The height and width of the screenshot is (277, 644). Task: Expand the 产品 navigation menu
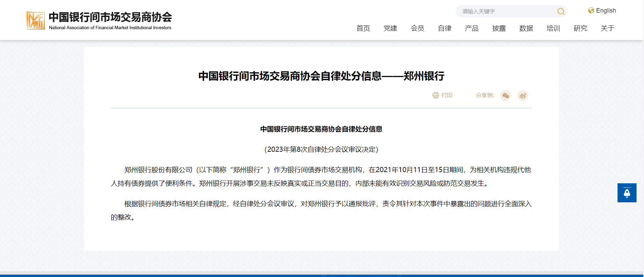coord(472,28)
